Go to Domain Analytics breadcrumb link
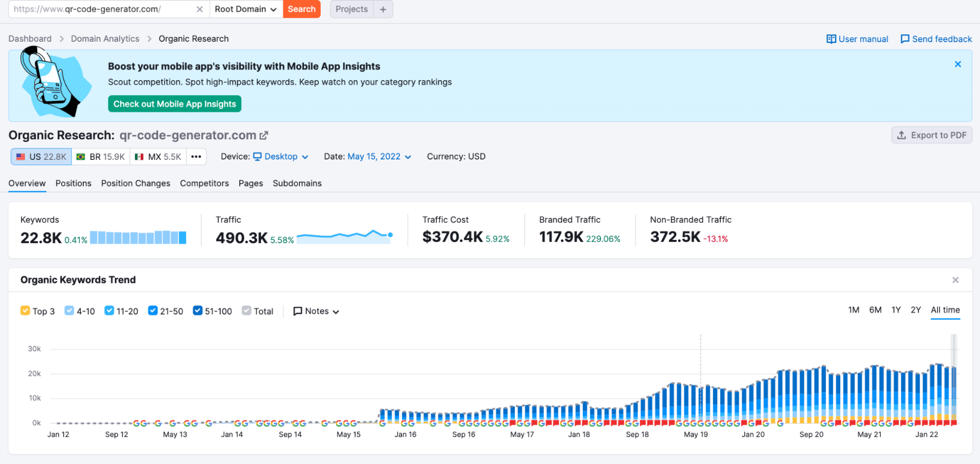This screenshot has height=464, width=980. tap(105, 39)
